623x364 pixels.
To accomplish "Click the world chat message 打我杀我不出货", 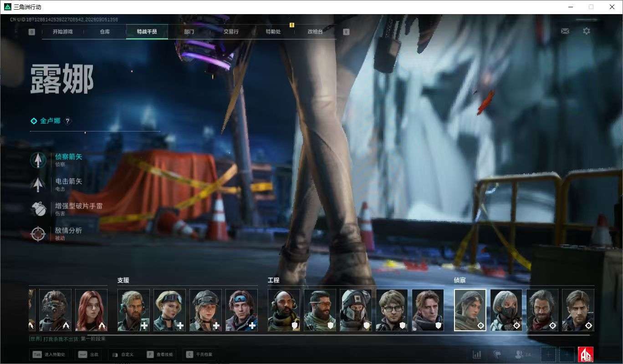I will point(67,339).
